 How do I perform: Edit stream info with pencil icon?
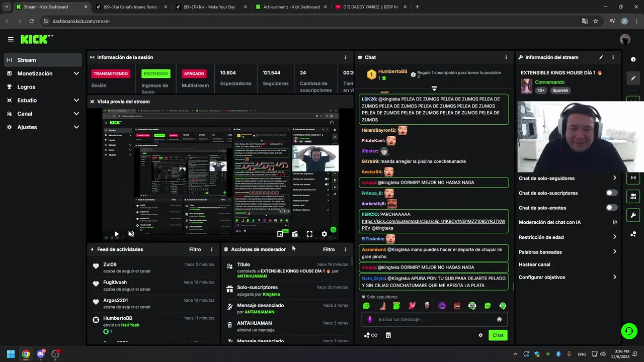tap(601, 57)
